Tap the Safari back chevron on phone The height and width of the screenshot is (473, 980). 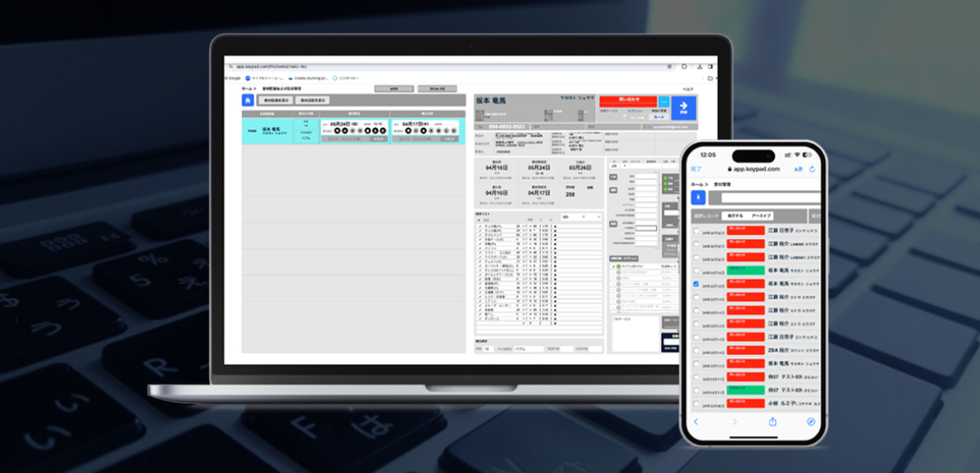pyautogui.click(x=696, y=421)
